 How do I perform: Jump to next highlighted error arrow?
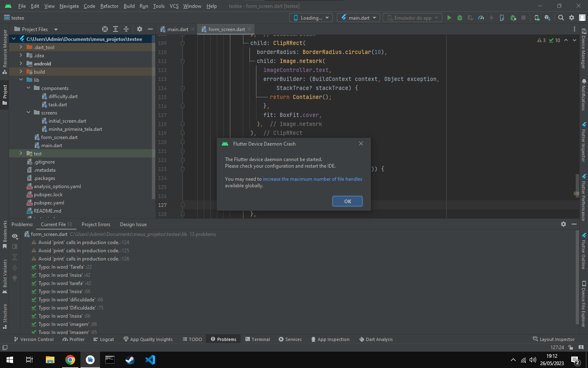tap(575, 40)
